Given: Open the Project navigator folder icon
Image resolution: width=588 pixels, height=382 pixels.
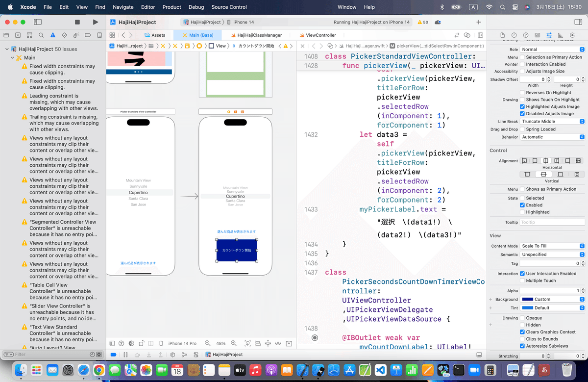Looking at the screenshot, I should [x=6, y=35].
